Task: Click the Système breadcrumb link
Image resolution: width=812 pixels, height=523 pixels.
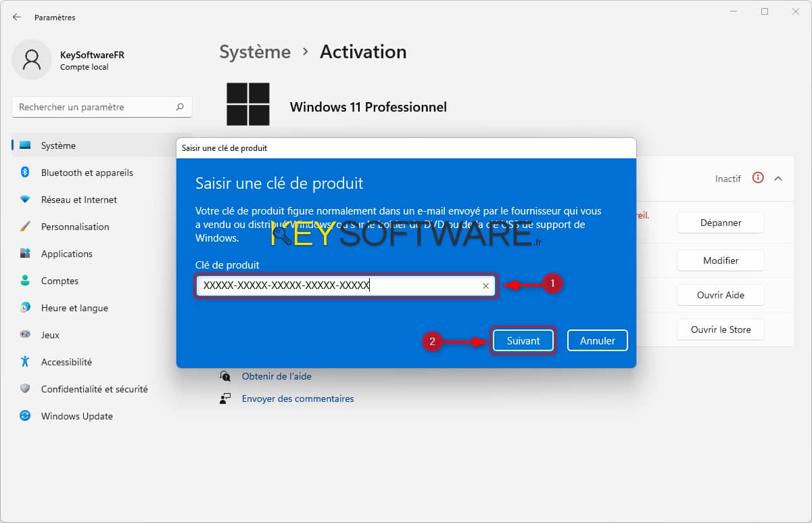Action: pyautogui.click(x=255, y=52)
